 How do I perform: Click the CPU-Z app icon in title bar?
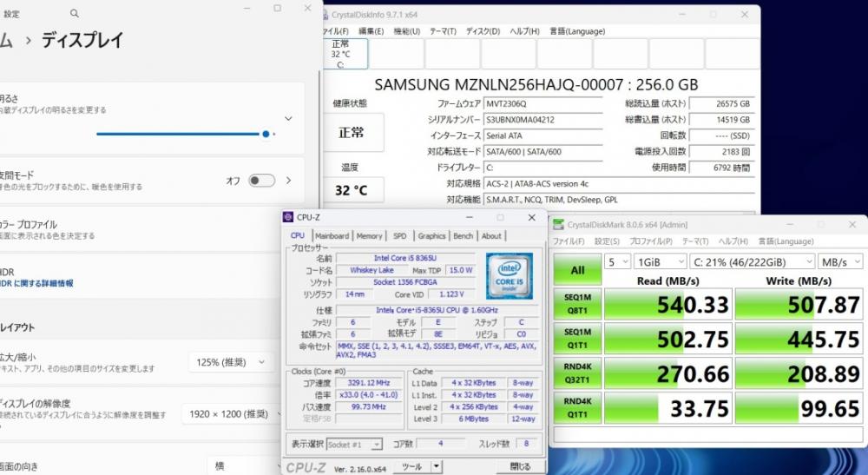(x=288, y=218)
